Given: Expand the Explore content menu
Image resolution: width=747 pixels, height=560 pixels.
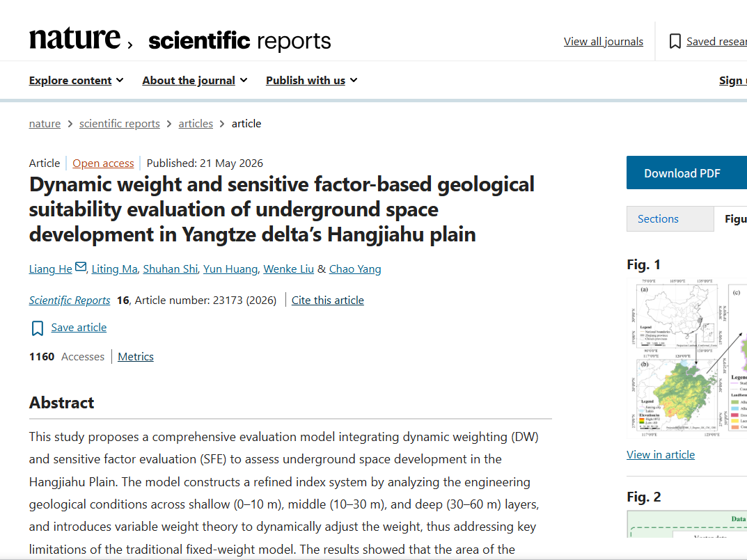Looking at the screenshot, I should click(x=76, y=81).
